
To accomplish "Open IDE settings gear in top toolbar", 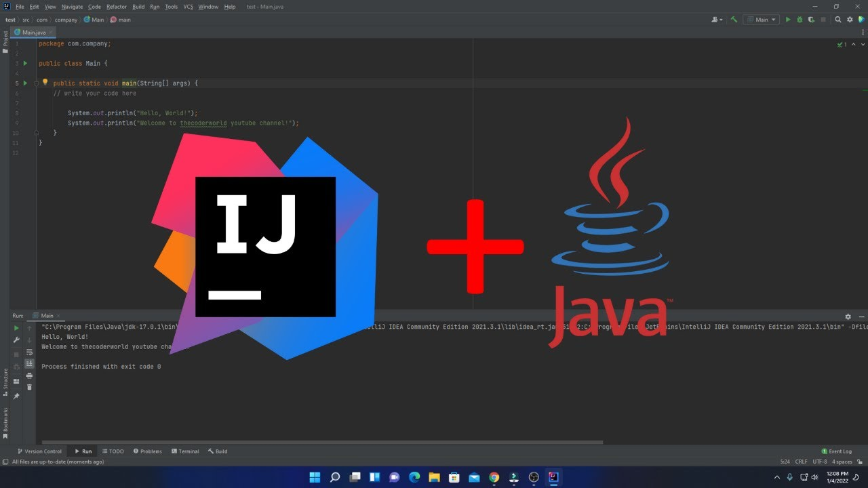I will coord(850,20).
